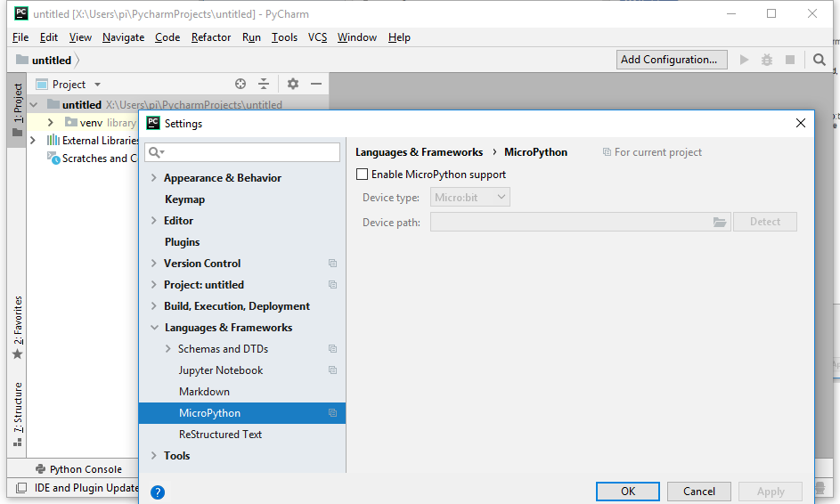Open the VCS menu

(317, 37)
